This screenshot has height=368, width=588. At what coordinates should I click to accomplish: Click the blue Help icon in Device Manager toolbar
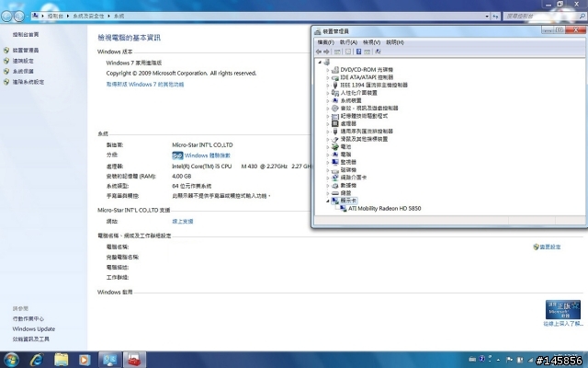click(x=358, y=52)
